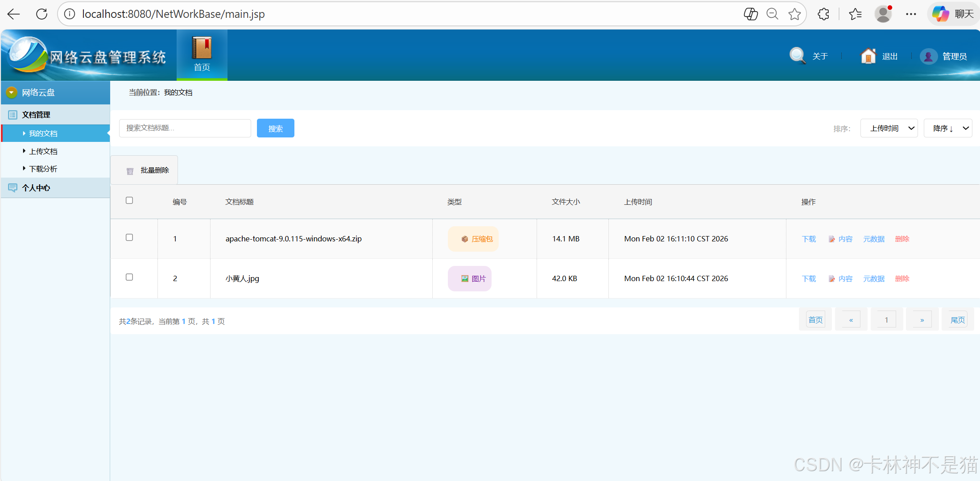Click the administrator avatar icon

coord(928,56)
